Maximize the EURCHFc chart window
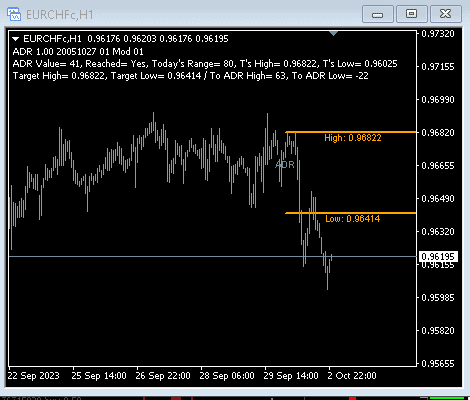Image resolution: width=470 pixels, height=400 pixels. [412, 14]
